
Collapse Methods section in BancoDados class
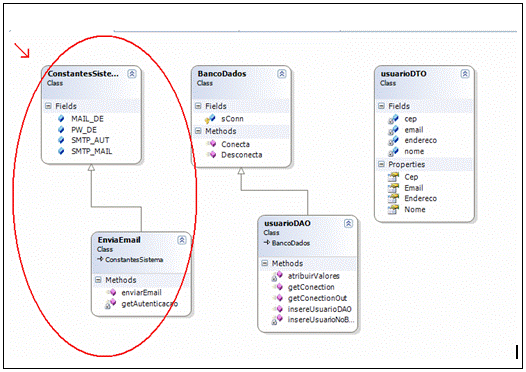(198, 131)
